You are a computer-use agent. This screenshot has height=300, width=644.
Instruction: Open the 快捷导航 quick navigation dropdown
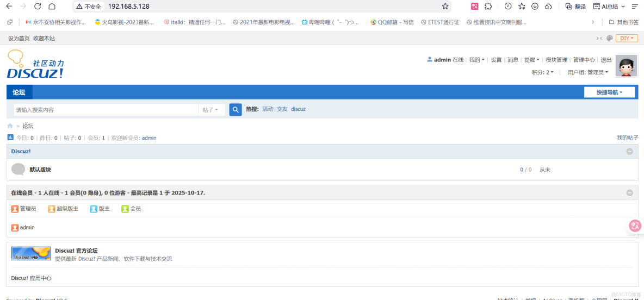[x=610, y=92]
